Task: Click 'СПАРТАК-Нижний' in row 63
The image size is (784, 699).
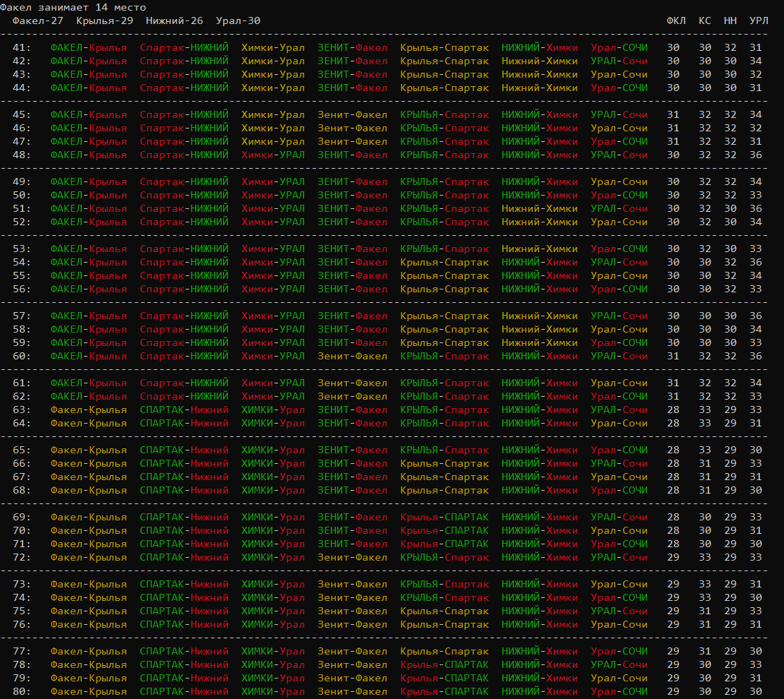Action: click(x=184, y=410)
